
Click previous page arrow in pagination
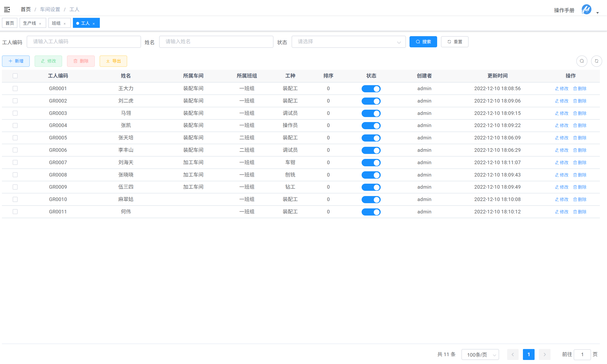(x=512, y=354)
